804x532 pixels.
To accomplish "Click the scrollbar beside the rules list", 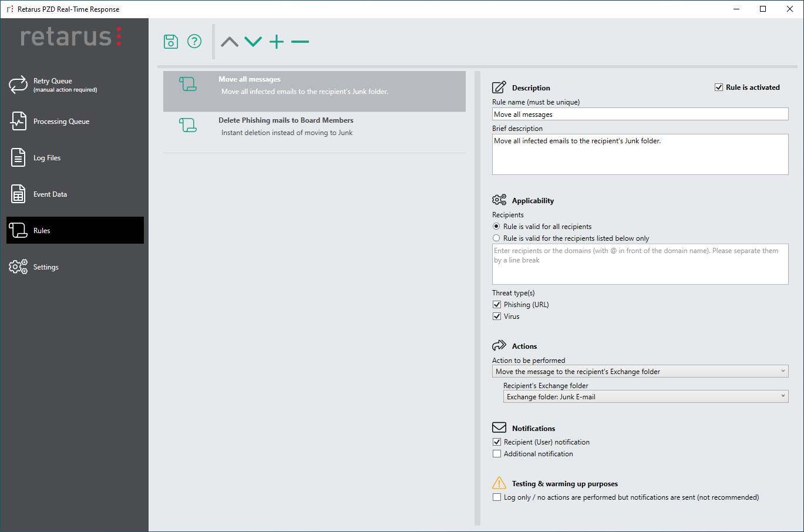I will click(477, 298).
